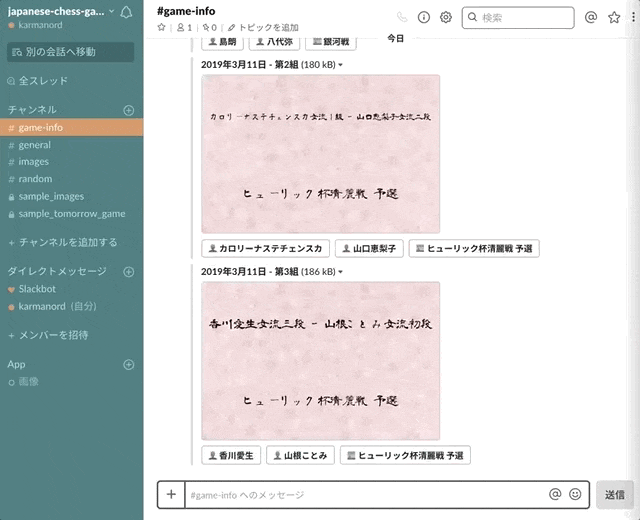
Task: Click the 山口恵梨子 player button
Action: point(369,249)
